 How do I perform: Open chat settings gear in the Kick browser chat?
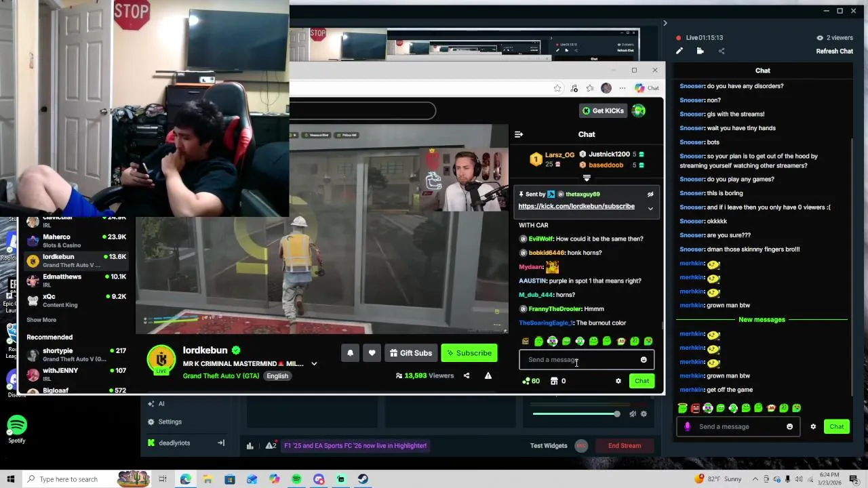[618, 381]
